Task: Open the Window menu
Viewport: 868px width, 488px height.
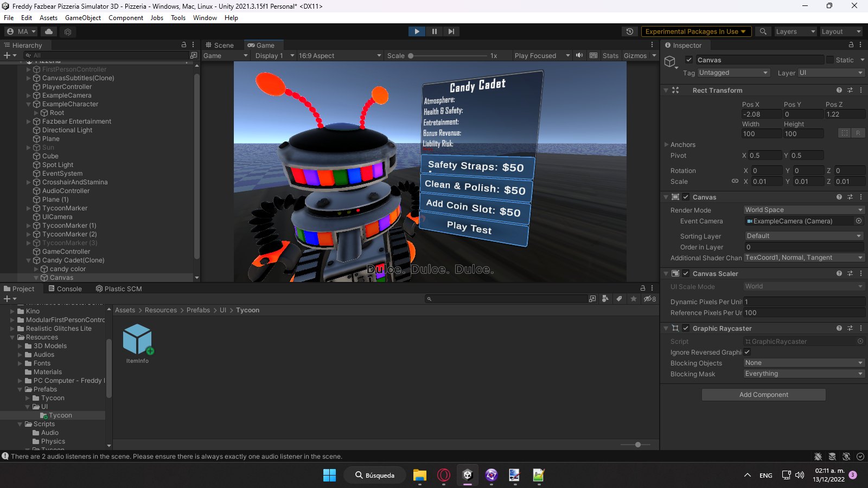Action: tap(205, 18)
